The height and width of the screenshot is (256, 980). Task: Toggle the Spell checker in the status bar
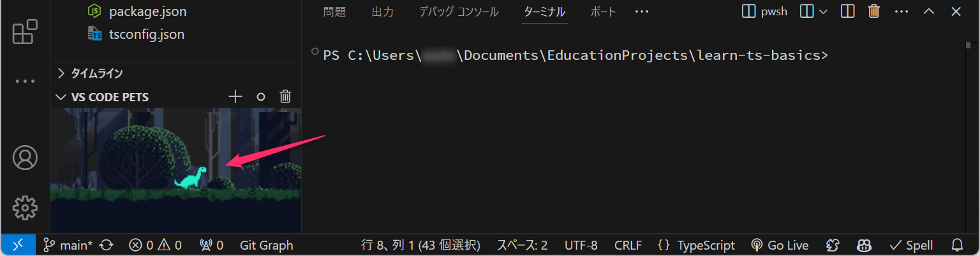[910, 245]
